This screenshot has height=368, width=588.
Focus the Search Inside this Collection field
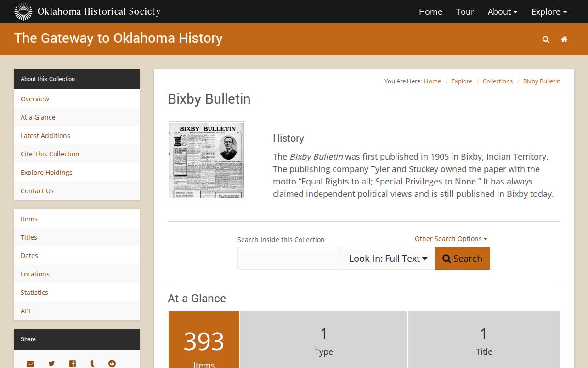pos(289,259)
